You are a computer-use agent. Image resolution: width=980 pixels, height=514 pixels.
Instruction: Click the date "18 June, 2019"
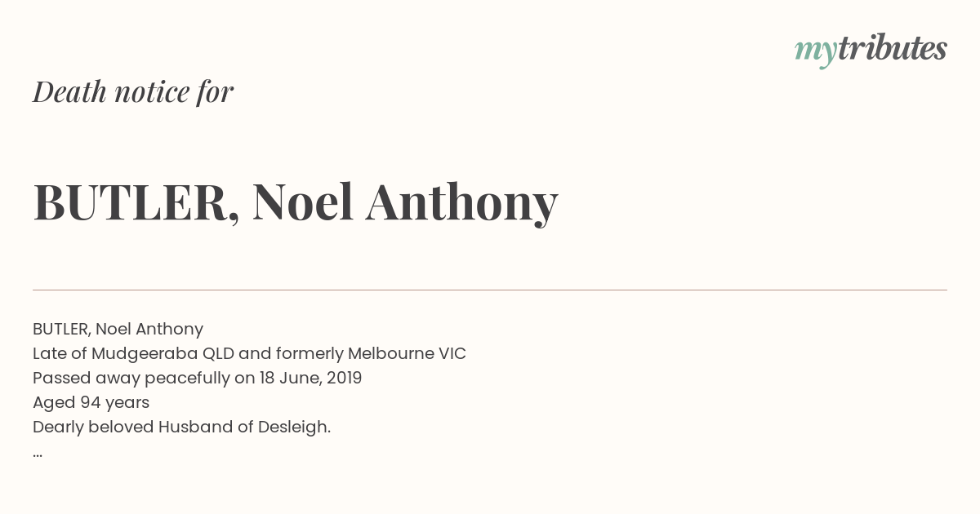pos(310,378)
